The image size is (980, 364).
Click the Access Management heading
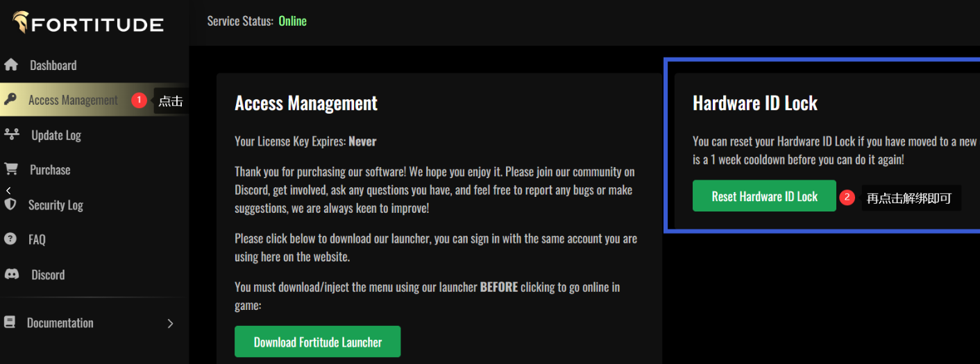[306, 103]
